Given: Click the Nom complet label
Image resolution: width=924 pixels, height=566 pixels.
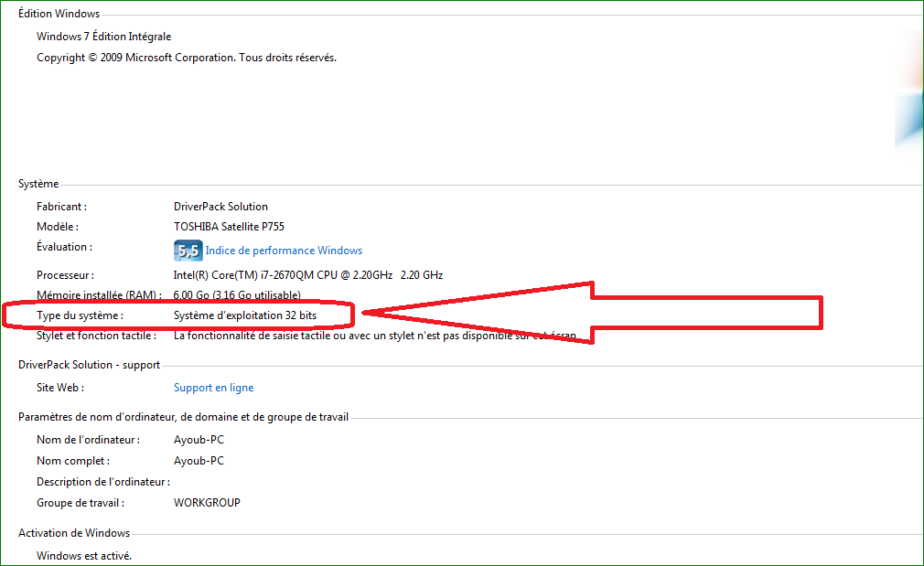Looking at the screenshot, I should pos(73,461).
